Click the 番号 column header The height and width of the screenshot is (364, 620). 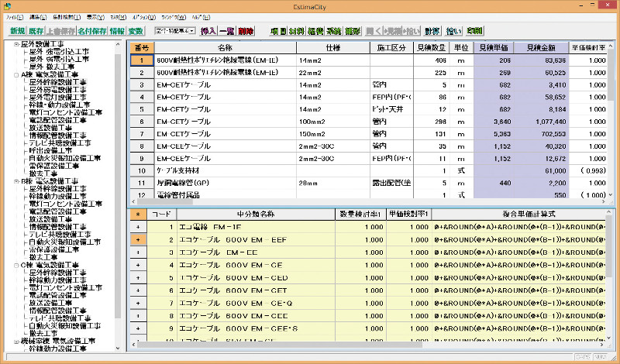(x=142, y=48)
